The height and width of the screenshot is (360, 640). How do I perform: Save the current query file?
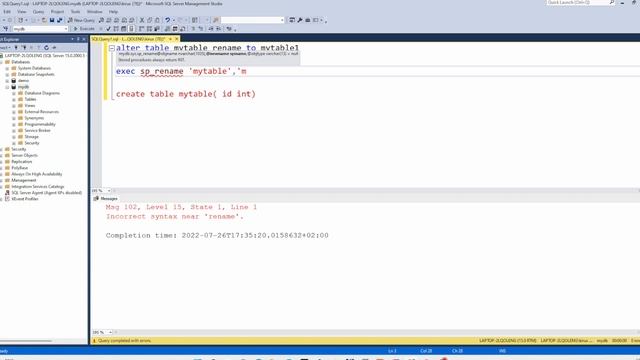coord(52,20)
